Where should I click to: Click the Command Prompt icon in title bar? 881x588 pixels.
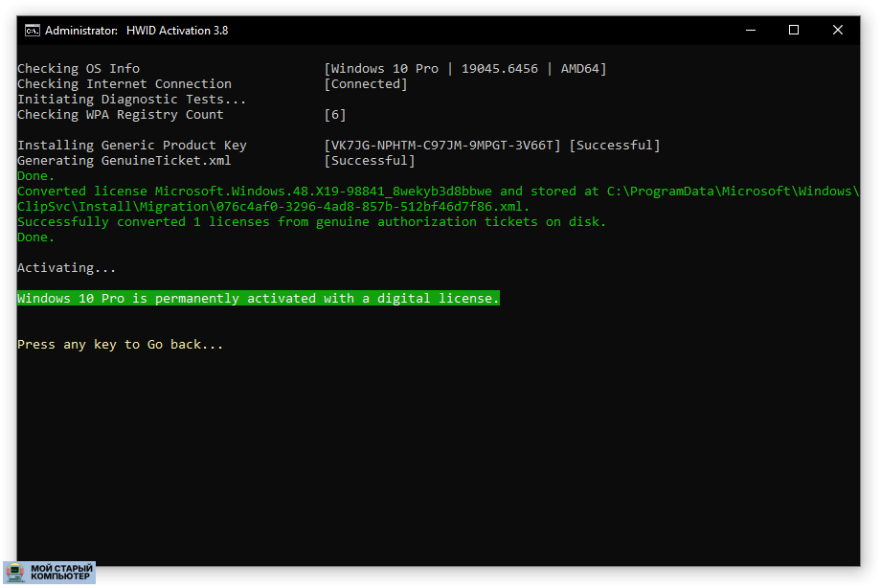tap(32, 30)
